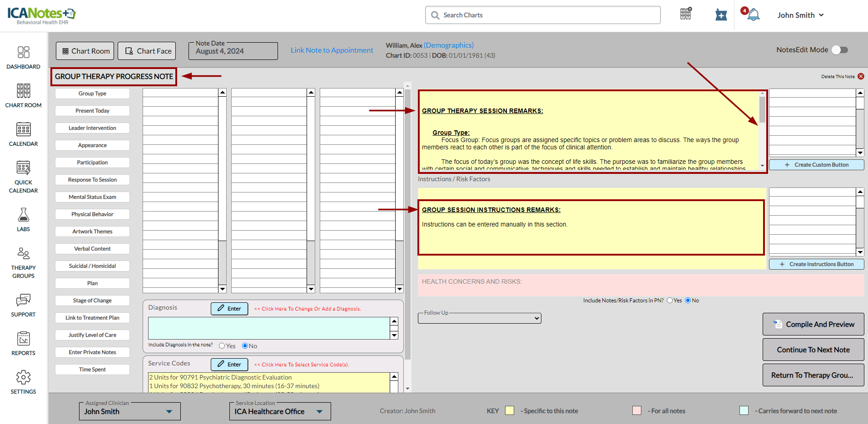Image resolution: width=868 pixels, height=424 pixels.
Task: Open Therapy Groups from the sidebar
Action: 23,253
